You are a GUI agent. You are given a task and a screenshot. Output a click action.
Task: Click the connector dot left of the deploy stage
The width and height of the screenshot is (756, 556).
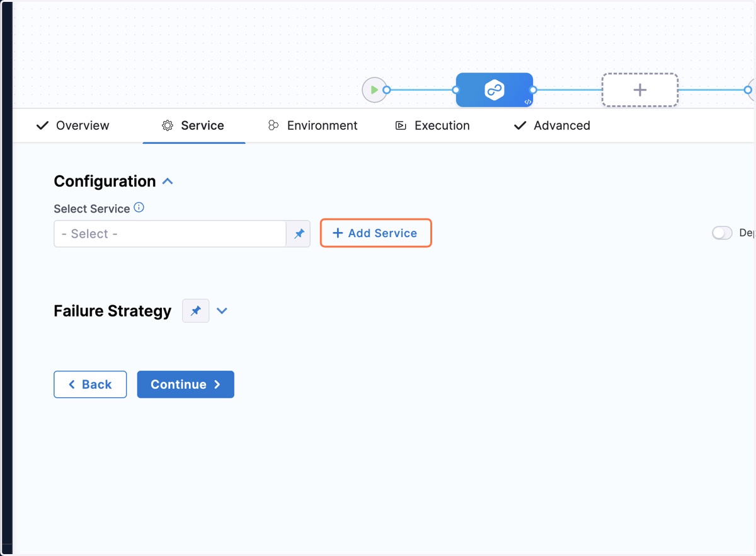click(456, 90)
